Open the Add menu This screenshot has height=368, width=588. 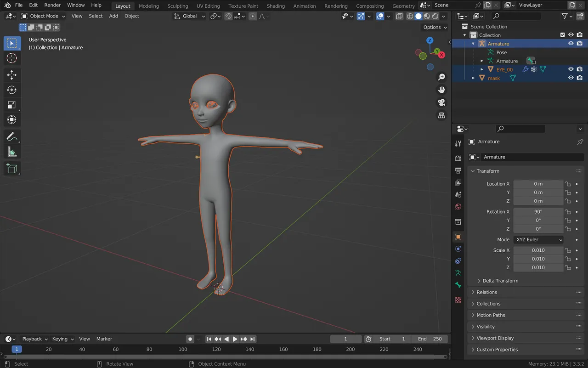point(113,16)
